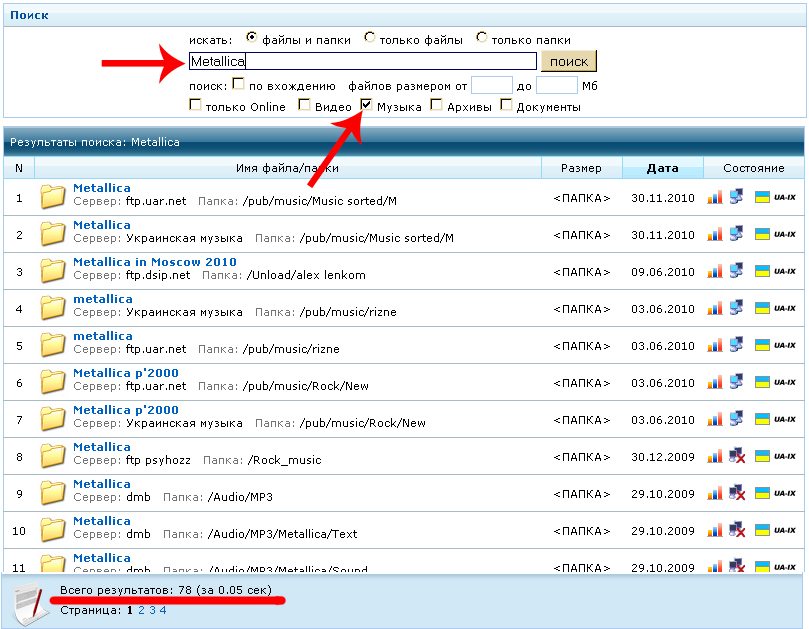Click the date 09.06.2010 in row 3
The height and width of the screenshot is (629, 809).
(x=662, y=272)
